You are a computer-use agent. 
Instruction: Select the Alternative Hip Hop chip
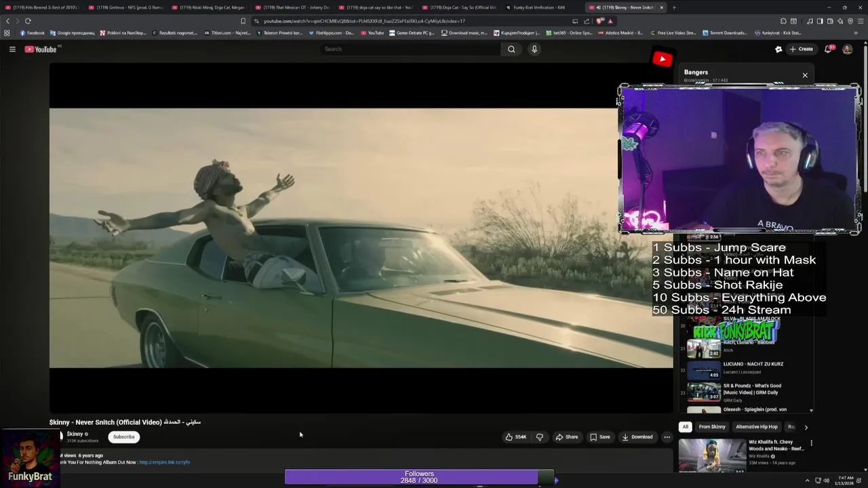(757, 427)
